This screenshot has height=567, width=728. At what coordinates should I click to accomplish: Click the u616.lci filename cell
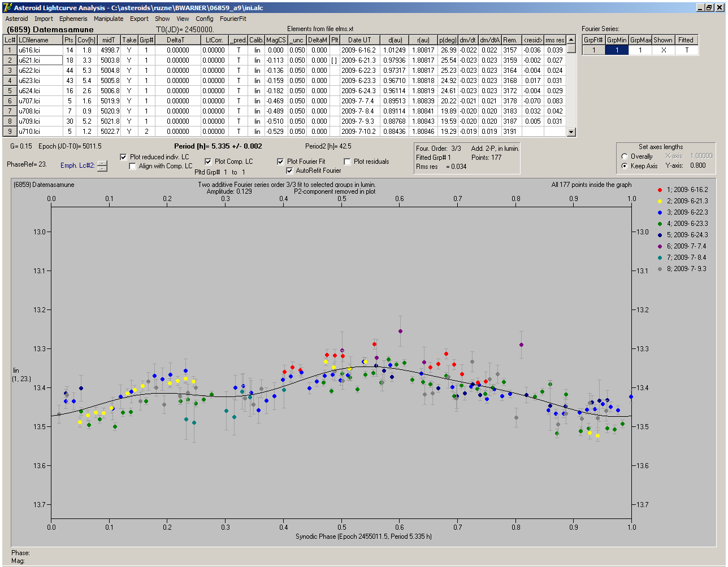tap(40, 50)
